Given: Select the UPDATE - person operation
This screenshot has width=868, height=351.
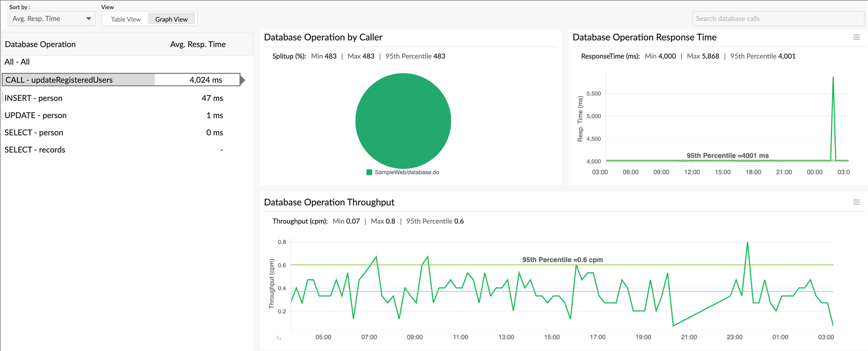Looking at the screenshot, I should (x=36, y=115).
